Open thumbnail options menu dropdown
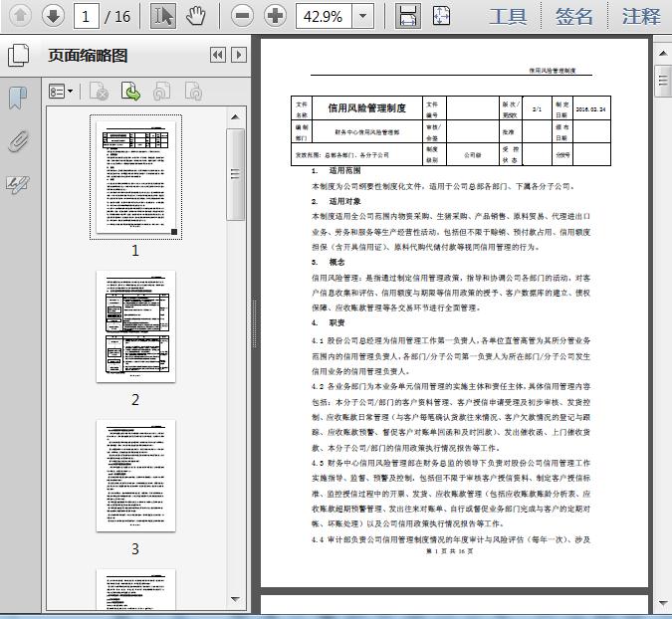 (x=61, y=92)
